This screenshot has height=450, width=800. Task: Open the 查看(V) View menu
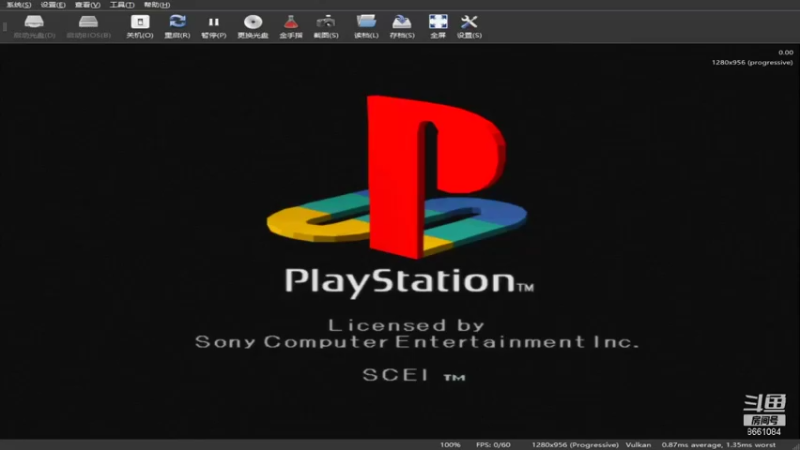(87, 5)
